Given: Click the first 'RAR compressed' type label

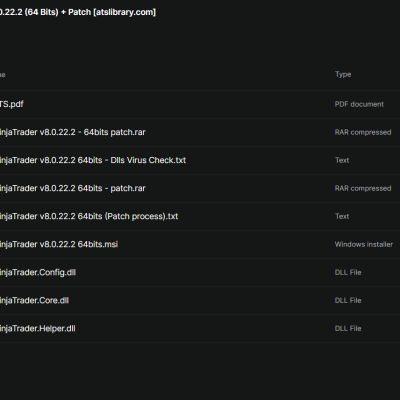Looking at the screenshot, I should point(363,132).
